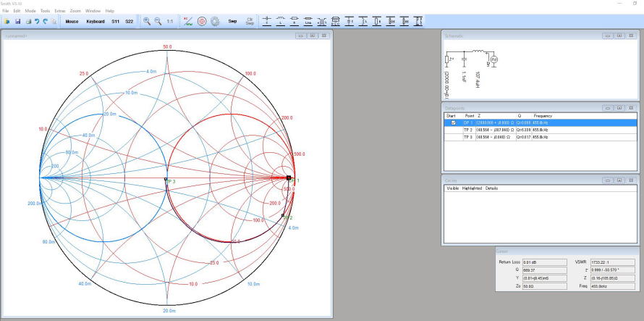644x321 pixels.
Task: Insert the parallel RLC element
Action: tap(336, 21)
